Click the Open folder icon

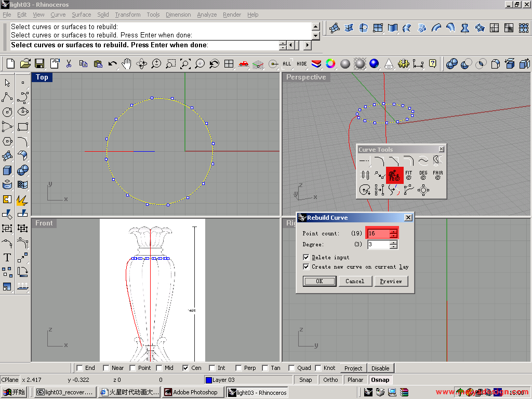25,64
